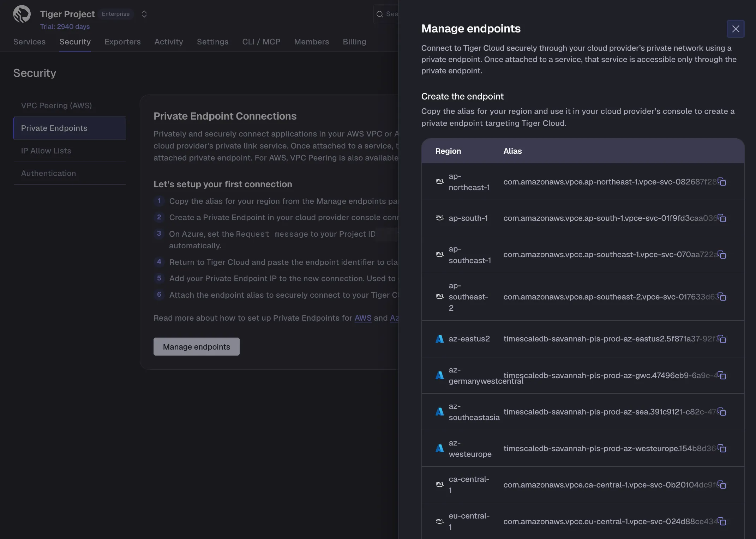Copy the eu-central-1 alias
Viewport: 756px width, 539px height.
pos(722,521)
